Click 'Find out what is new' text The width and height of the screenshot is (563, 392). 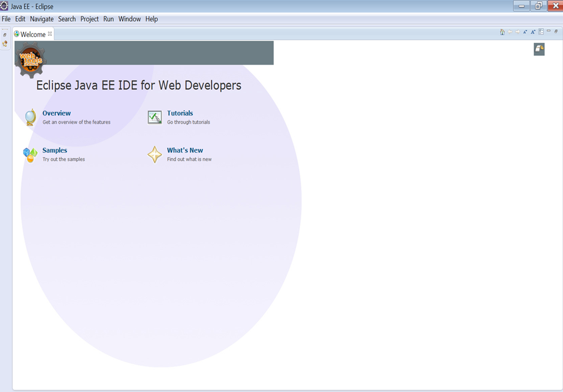click(189, 159)
